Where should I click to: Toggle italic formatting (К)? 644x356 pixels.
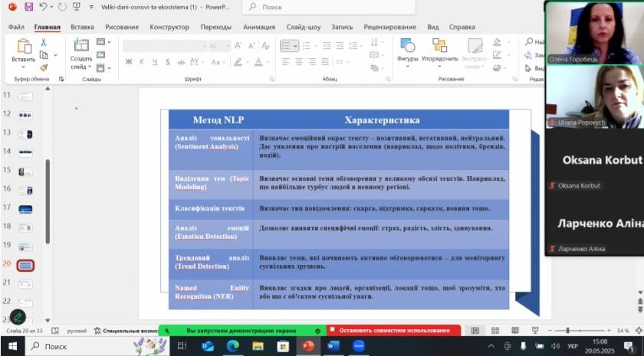(x=141, y=61)
